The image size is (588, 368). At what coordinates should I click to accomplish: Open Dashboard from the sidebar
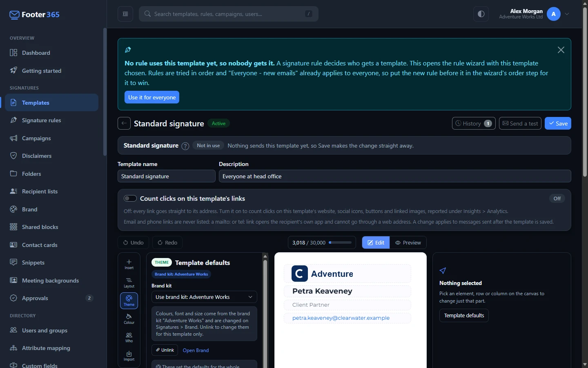(x=52, y=53)
